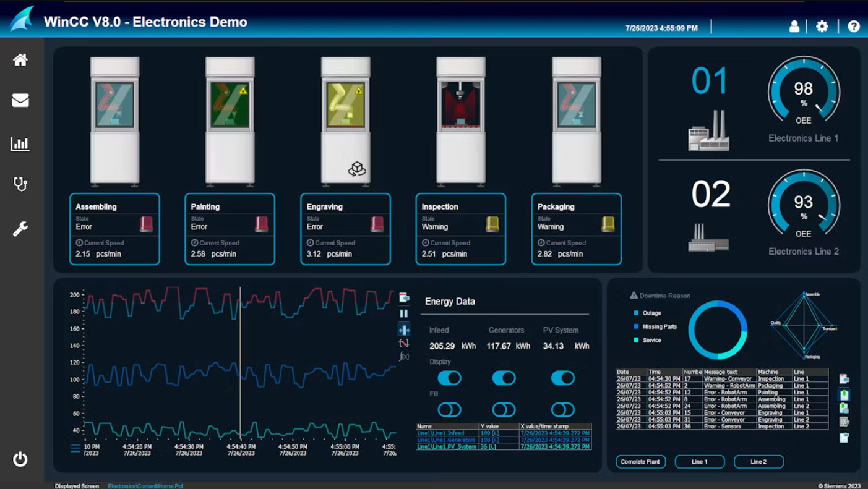Enable Infeed Fill toggle
This screenshot has height=489, width=868.
[x=450, y=409]
